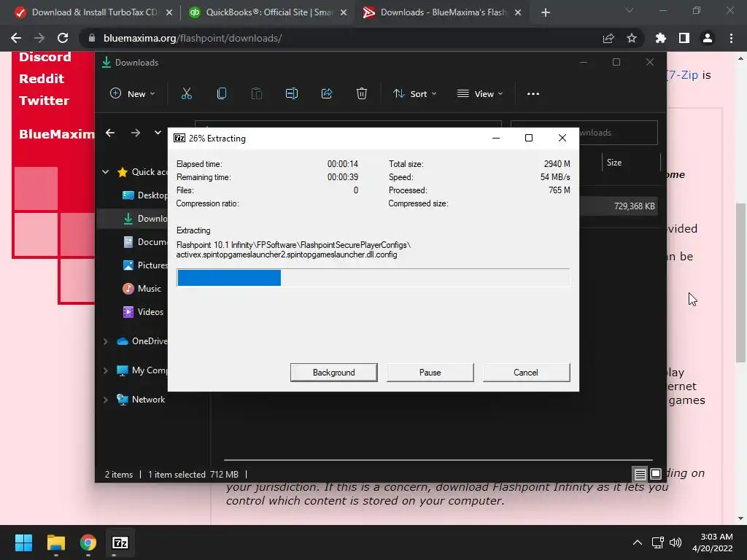Select Downloads in Explorer sidebar

coord(145,219)
